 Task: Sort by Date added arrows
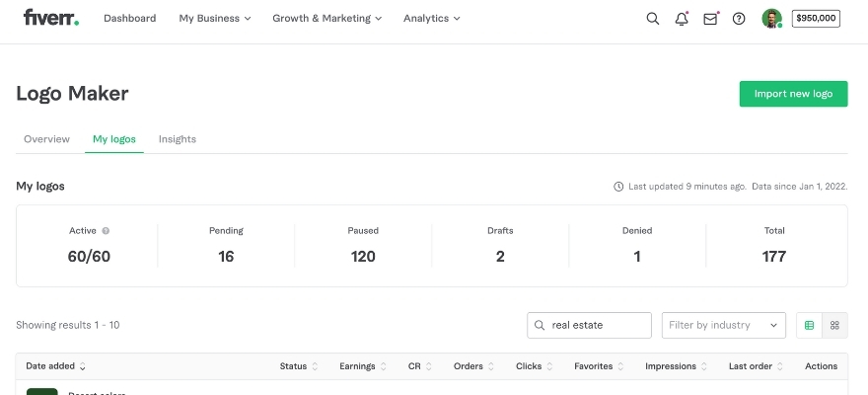83,366
